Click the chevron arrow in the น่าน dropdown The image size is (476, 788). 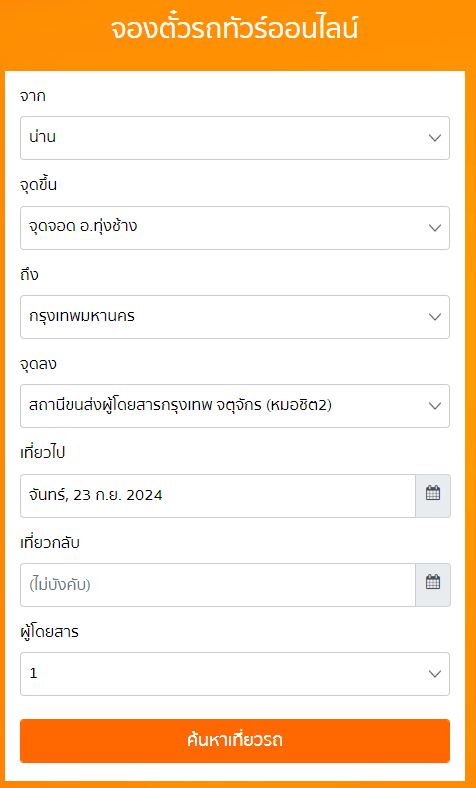(x=435, y=138)
